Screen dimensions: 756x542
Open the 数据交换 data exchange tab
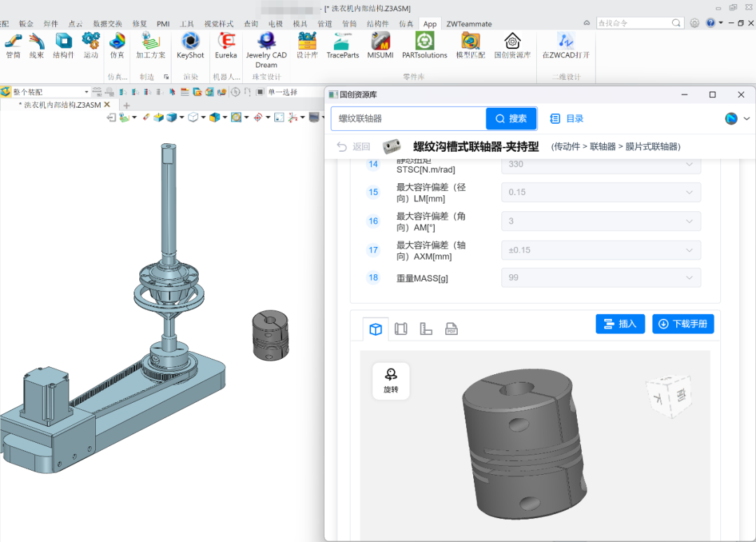pos(108,24)
